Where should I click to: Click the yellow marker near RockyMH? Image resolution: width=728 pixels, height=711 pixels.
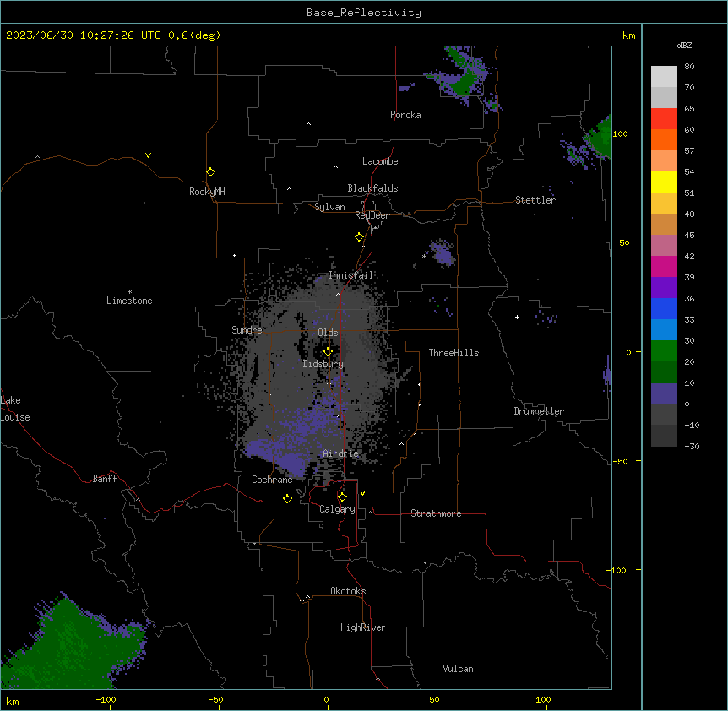tap(210, 172)
